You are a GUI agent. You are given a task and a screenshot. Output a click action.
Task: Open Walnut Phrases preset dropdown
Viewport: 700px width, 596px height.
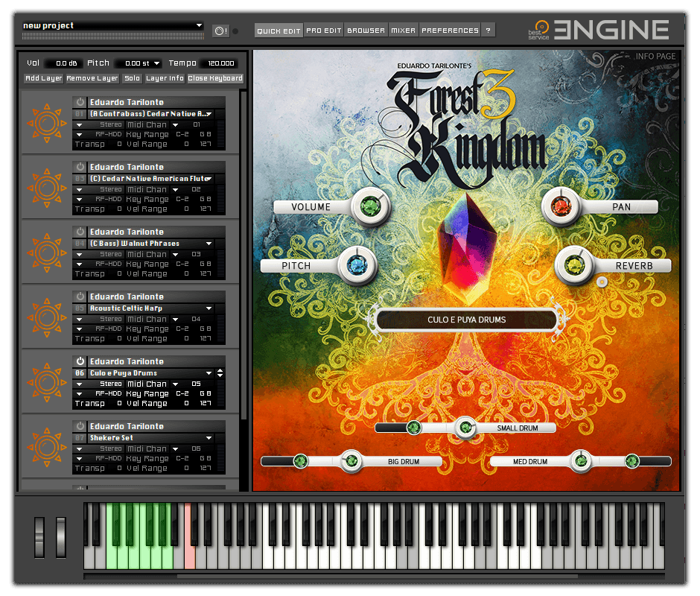click(x=209, y=244)
